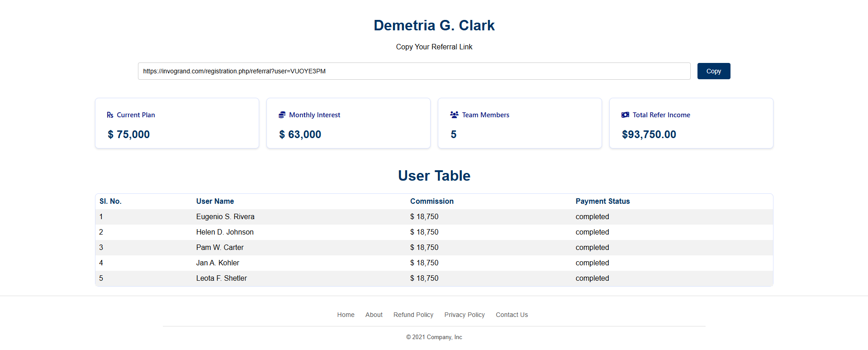Viewport: 868px width, 350px height.
Task: Click serial number 1 in Eugenio S. Rivera row
Action: click(x=101, y=217)
